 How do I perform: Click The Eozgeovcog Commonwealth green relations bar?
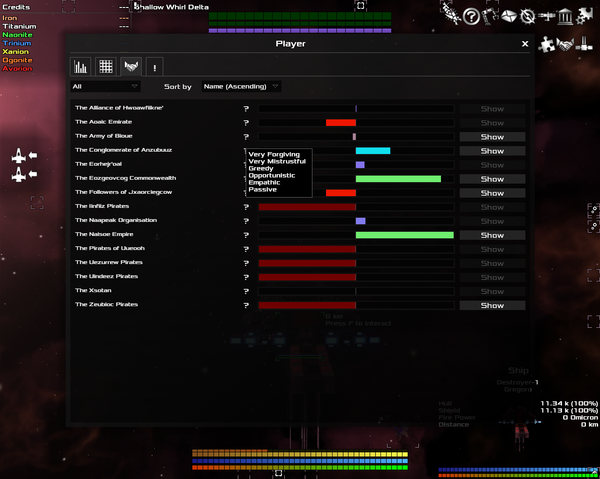(398, 179)
